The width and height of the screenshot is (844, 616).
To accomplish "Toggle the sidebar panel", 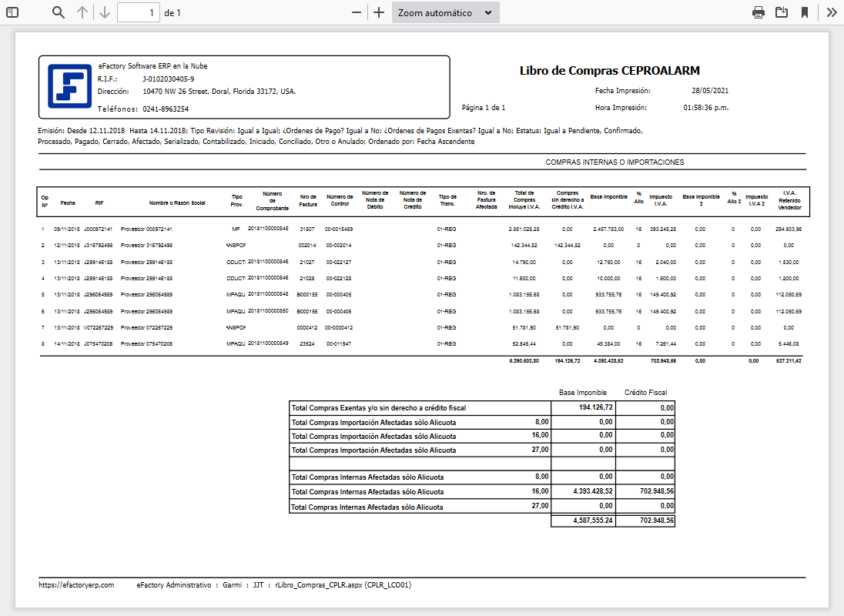I will [12, 12].
